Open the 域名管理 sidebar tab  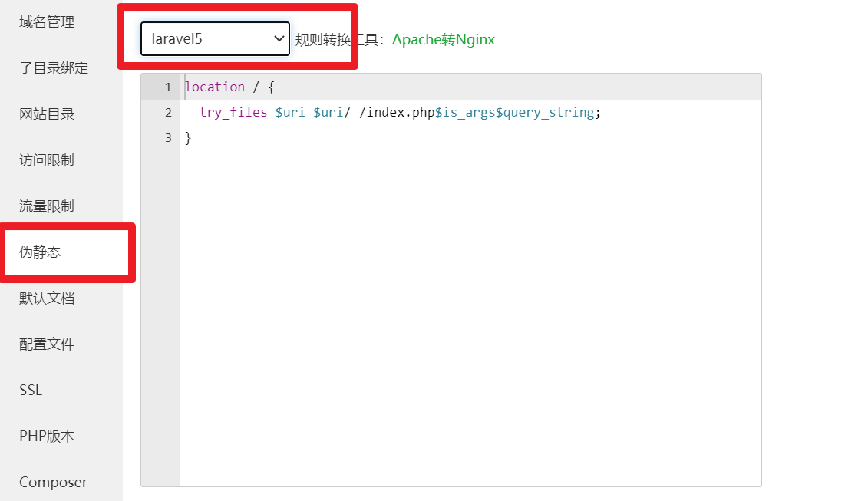tap(47, 22)
